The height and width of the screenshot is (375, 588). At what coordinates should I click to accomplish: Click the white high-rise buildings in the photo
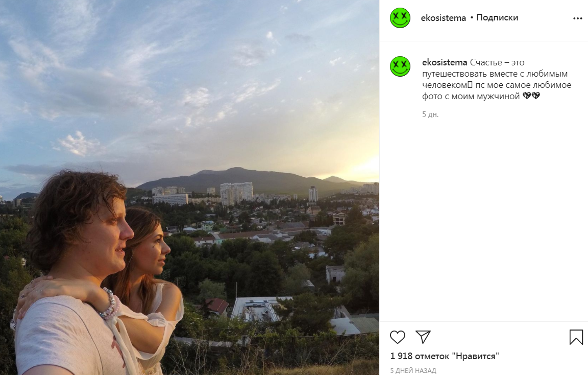click(236, 192)
